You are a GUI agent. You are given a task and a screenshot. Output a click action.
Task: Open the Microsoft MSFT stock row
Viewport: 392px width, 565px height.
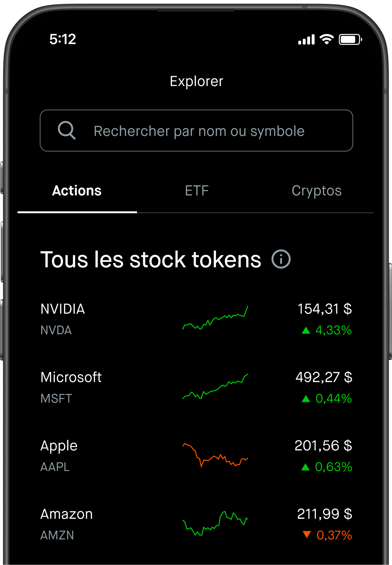[196, 388]
